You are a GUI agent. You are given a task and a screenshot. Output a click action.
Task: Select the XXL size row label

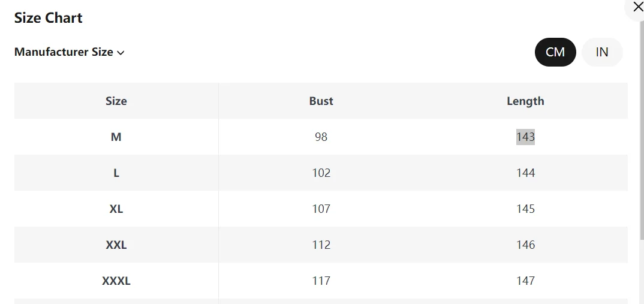click(116, 245)
